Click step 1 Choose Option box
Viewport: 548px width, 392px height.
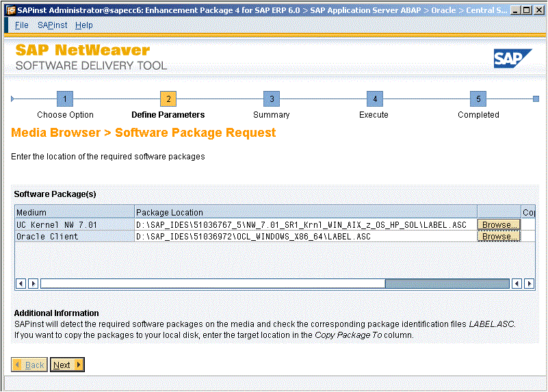65,99
